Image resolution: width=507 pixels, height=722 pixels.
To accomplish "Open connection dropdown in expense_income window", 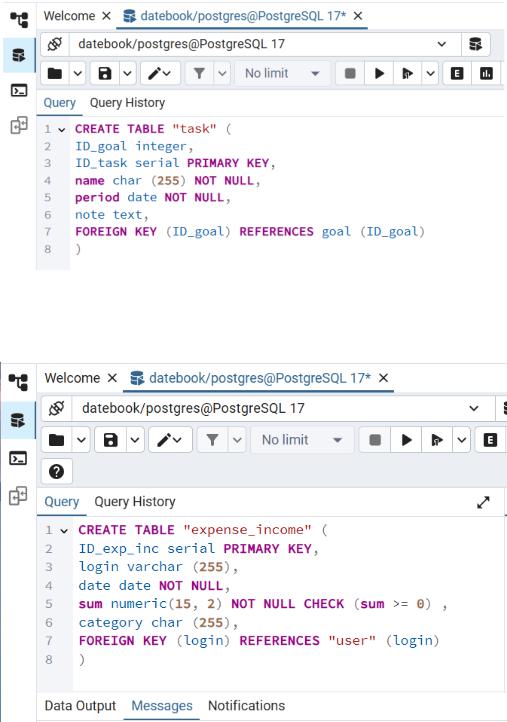I will 283,408.
